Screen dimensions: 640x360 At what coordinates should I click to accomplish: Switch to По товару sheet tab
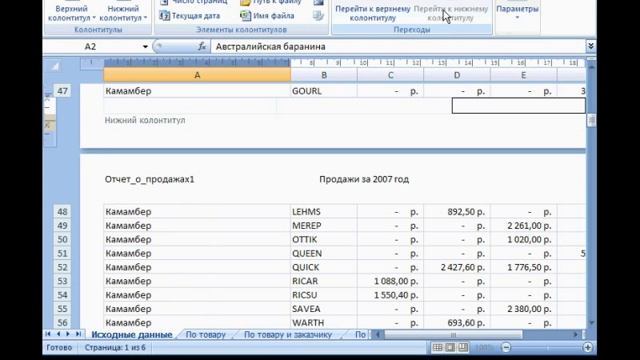pos(206,335)
